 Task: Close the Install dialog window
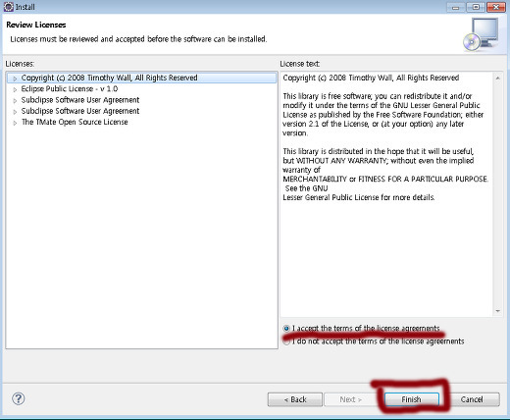point(496,7)
